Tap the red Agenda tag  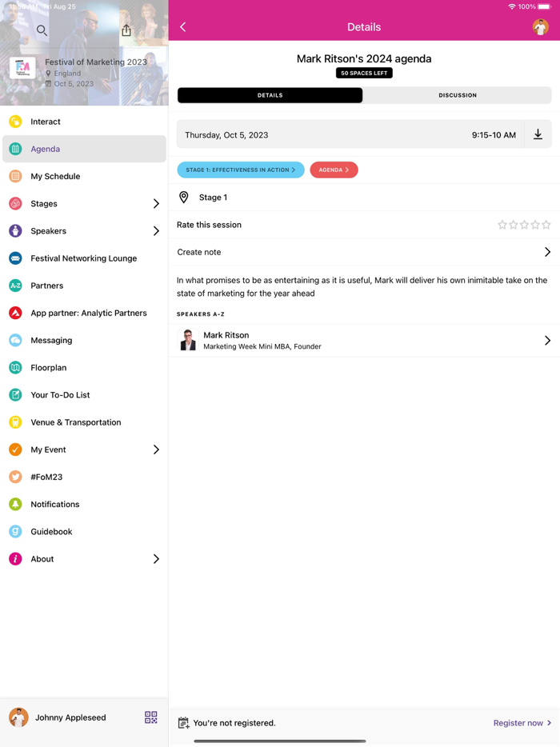[334, 170]
